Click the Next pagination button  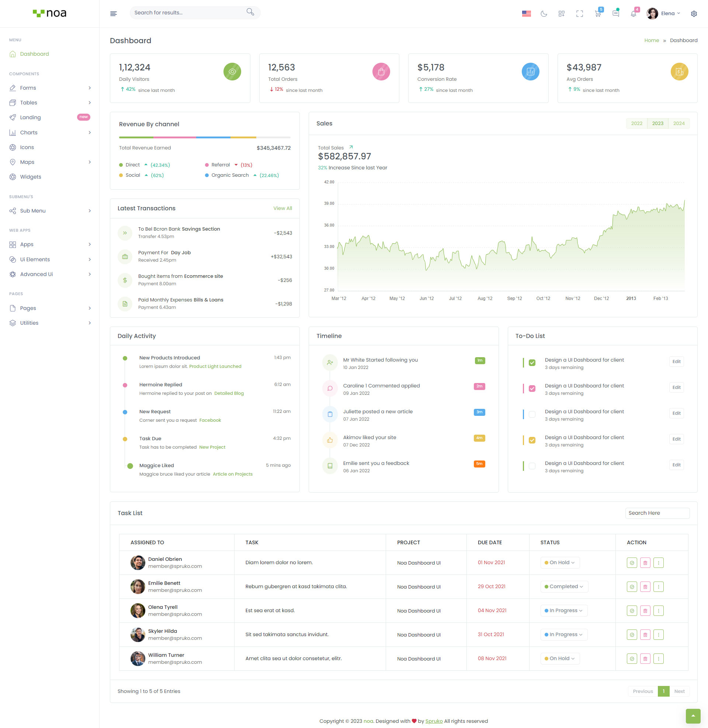tap(679, 691)
